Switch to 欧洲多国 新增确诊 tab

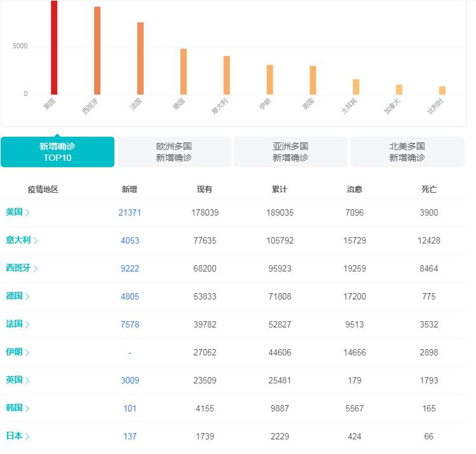(x=173, y=152)
